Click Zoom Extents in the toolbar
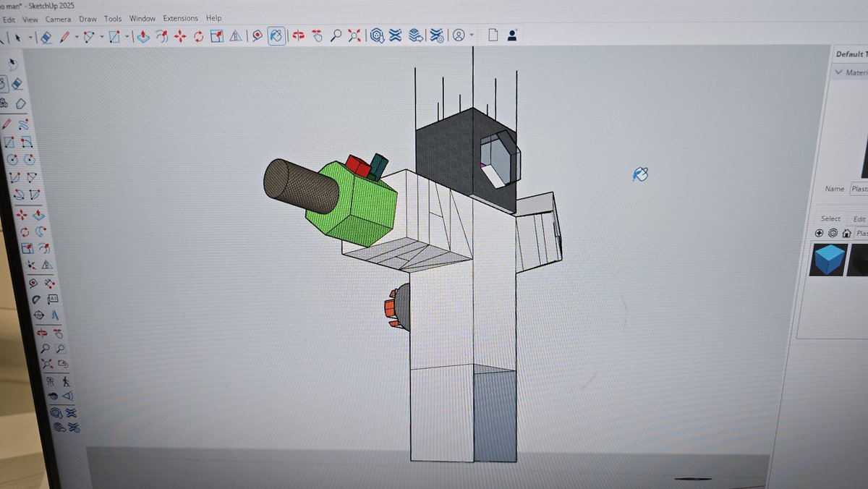The image size is (868, 489). tap(355, 35)
